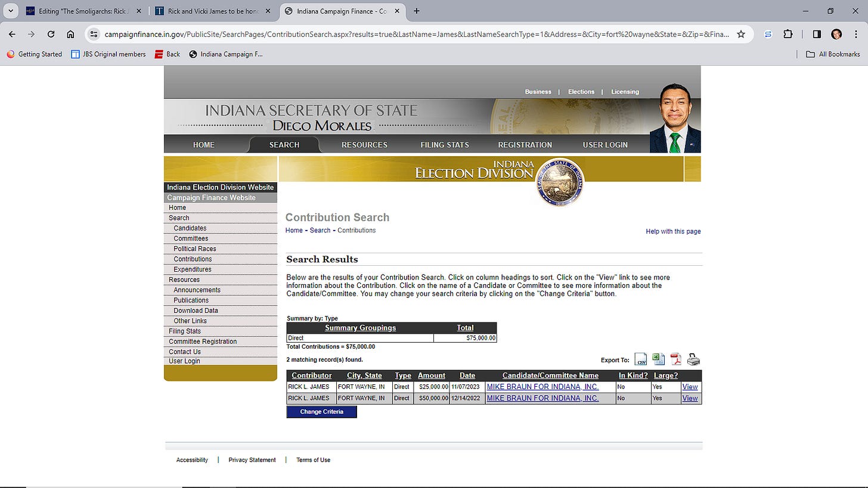Viewport: 868px width, 488px height.
Task: Export results to PDF document
Action: coord(675,359)
